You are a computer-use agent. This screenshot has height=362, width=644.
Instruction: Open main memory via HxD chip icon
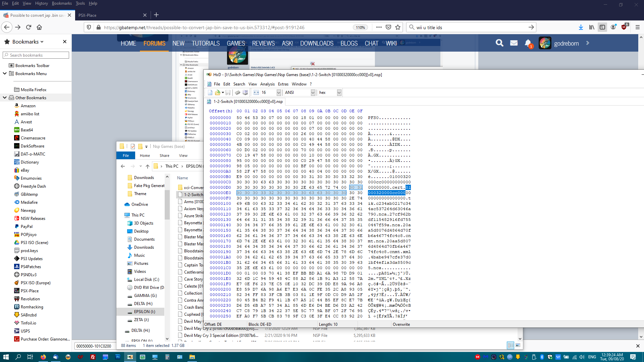[237, 93]
